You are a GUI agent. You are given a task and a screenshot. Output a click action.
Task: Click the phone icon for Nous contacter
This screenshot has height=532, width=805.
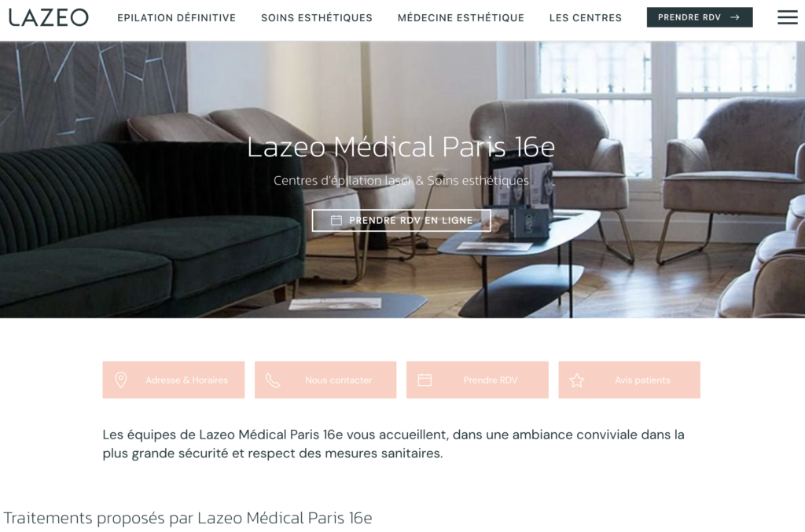coord(273,380)
